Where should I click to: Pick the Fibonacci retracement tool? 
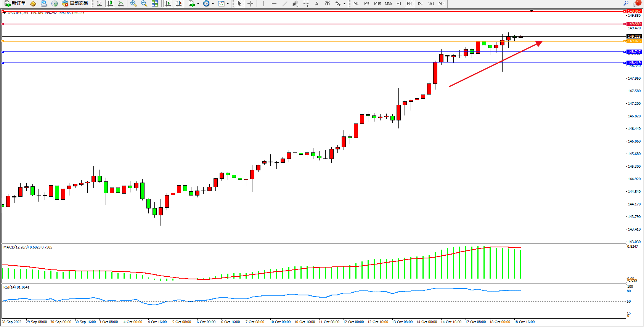tap(306, 3)
